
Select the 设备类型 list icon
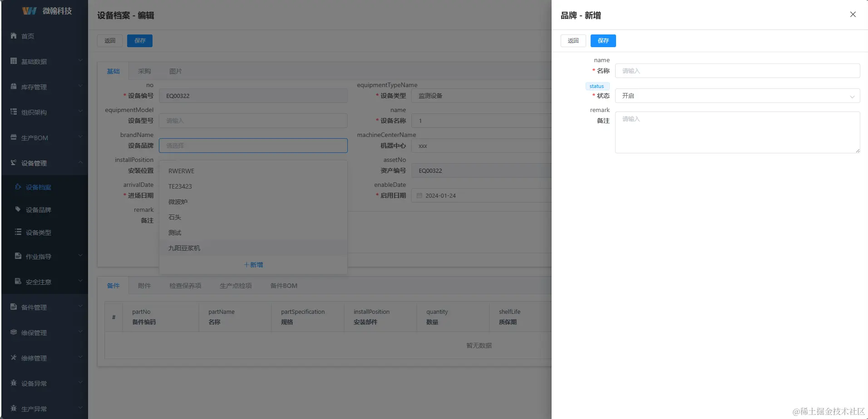click(x=18, y=232)
